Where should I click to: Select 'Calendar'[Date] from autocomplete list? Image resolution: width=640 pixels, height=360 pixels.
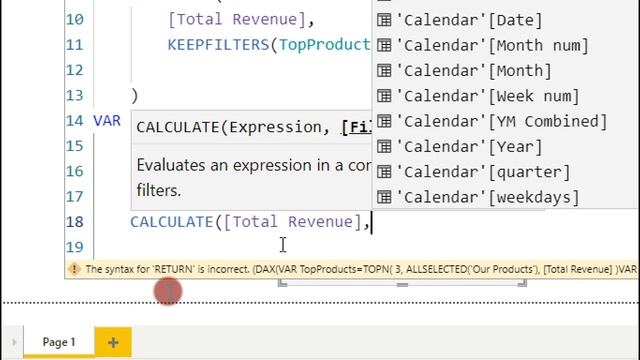pyautogui.click(x=506, y=20)
